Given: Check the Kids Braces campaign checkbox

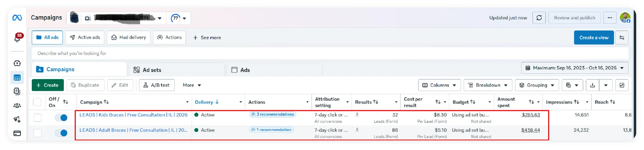Looking at the screenshot, I should [x=38, y=117].
